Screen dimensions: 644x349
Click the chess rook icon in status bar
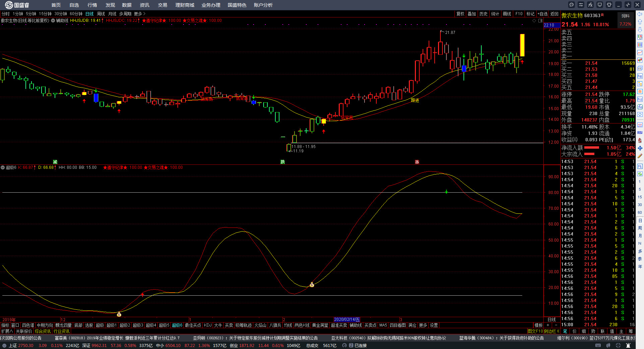pyautogui.click(x=628, y=345)
